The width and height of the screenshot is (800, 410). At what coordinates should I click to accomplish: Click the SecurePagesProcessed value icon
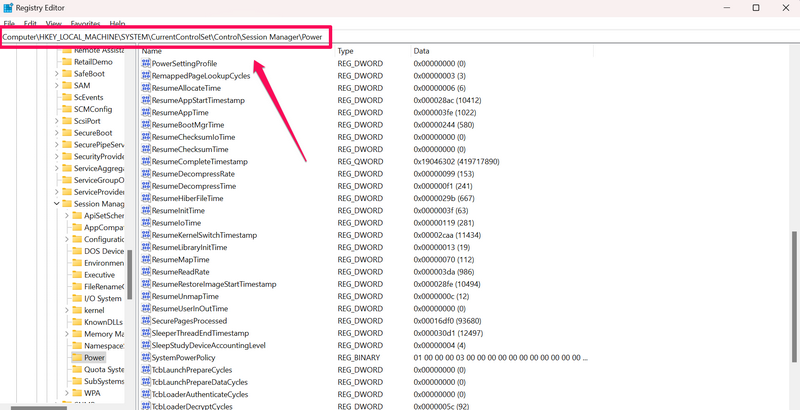coord(146,321)
